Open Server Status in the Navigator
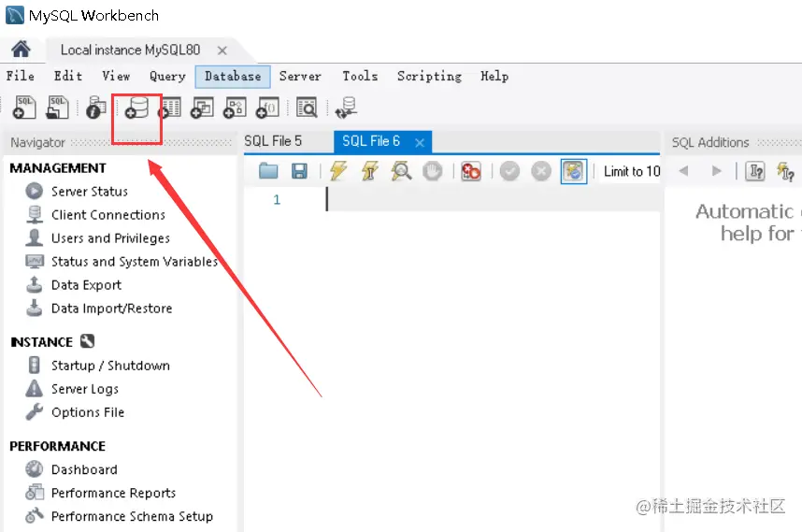 click(x=90, y=192)
